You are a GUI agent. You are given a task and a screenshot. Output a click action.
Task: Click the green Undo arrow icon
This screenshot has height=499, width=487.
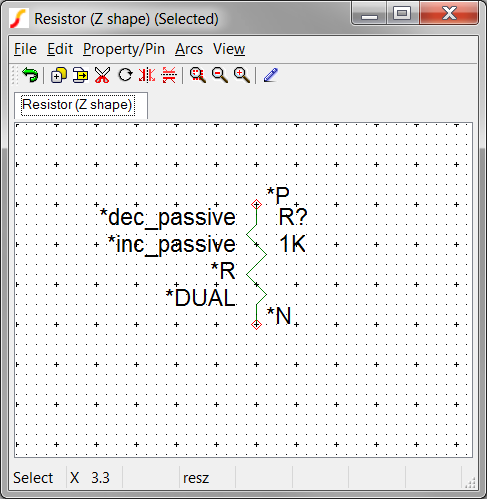point(30,75)
